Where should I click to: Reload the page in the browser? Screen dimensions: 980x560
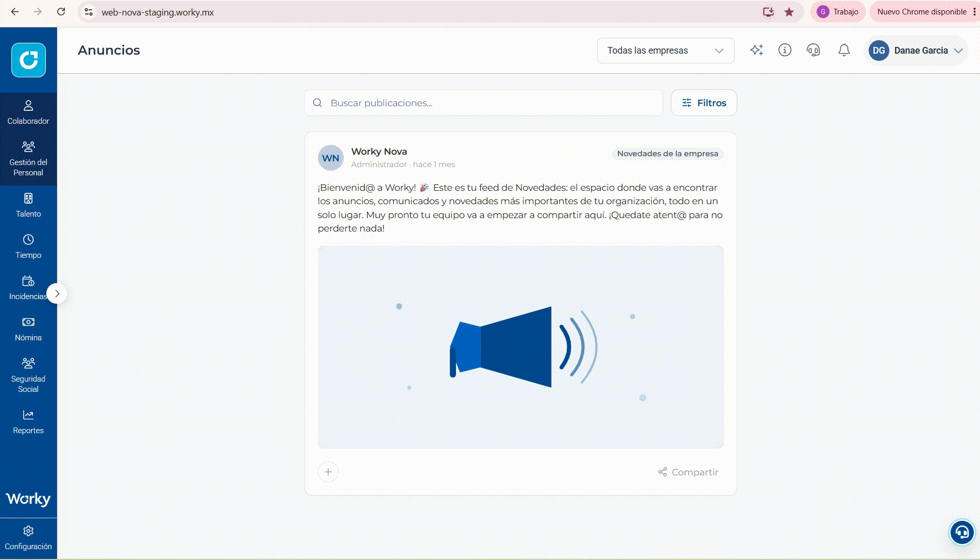(x=61, y=12)
